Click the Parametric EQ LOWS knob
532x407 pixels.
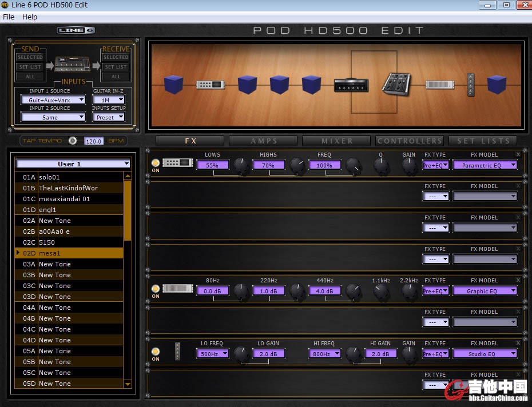click(x=241, y=165)
